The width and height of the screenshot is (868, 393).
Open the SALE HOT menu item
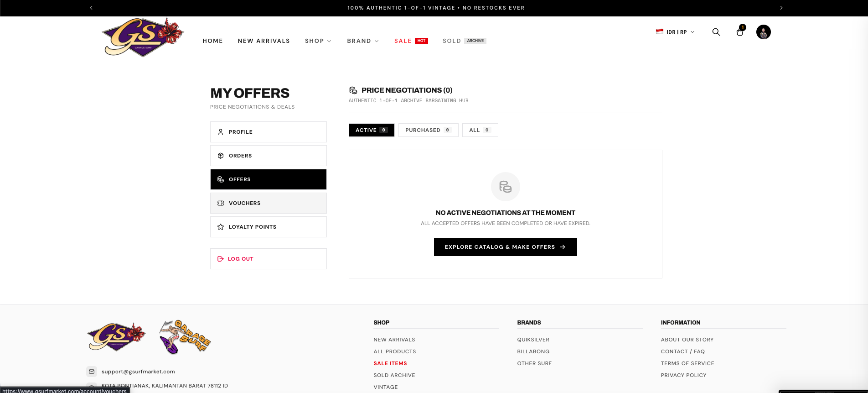tap(411, 41)
